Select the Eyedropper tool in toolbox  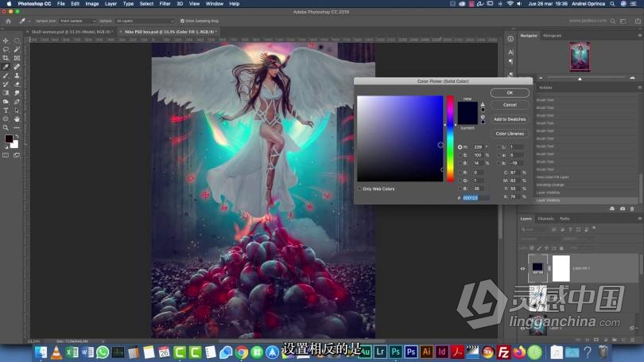(x=6, y=67)
